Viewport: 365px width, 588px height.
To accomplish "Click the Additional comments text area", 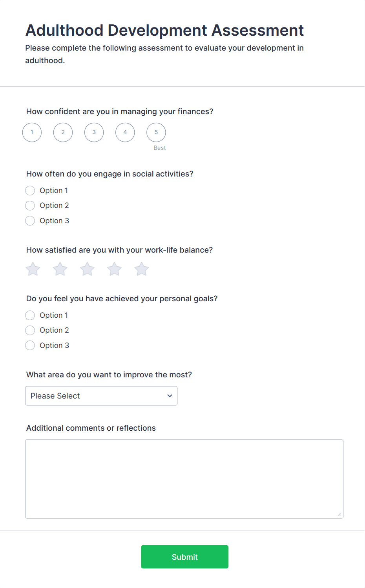I will (184, 479).
